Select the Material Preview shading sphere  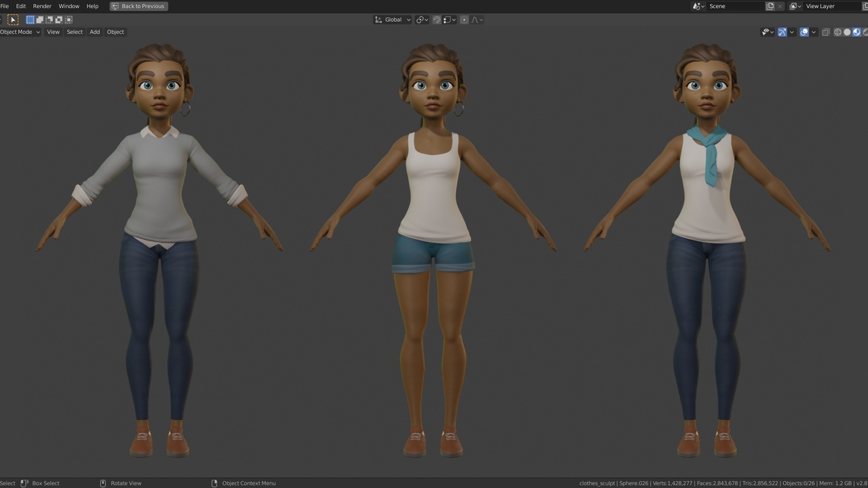coord(856,32)
